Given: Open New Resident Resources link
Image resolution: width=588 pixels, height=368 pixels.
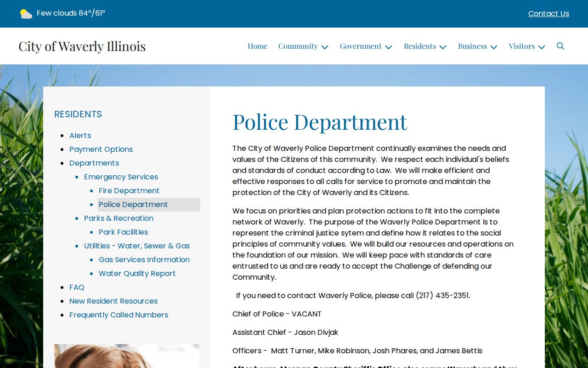Looking at the screenshot, I should click(113, 301).
